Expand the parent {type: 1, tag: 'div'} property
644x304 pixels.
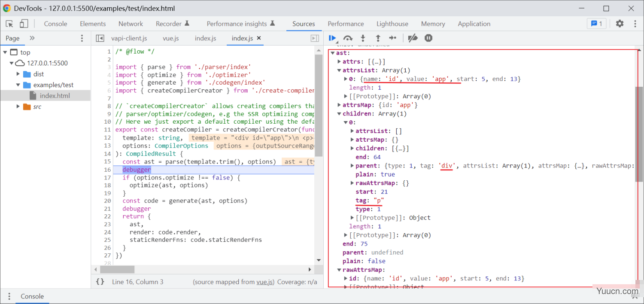click(x=352, y=166)
